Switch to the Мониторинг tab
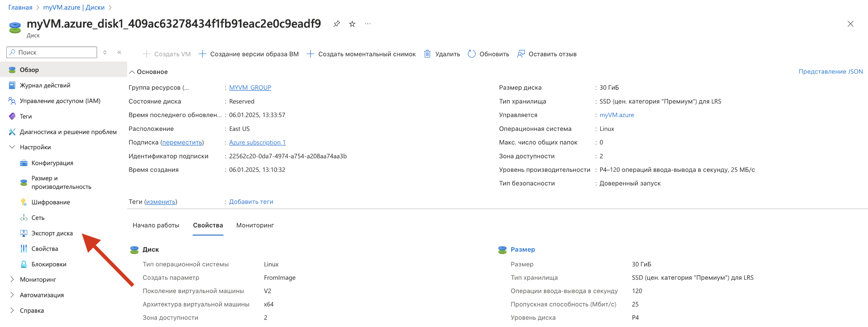The image size is (868, 327). (x=255, y=225)
